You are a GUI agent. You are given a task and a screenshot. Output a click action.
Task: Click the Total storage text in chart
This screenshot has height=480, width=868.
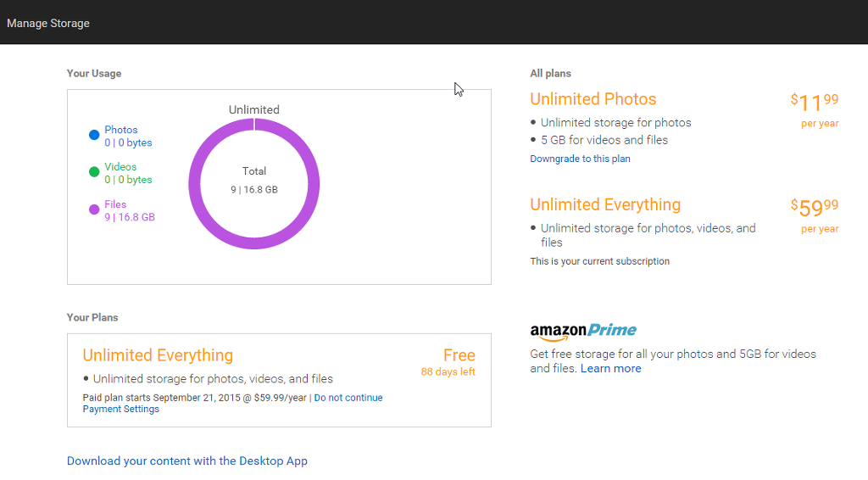point(254,171)
